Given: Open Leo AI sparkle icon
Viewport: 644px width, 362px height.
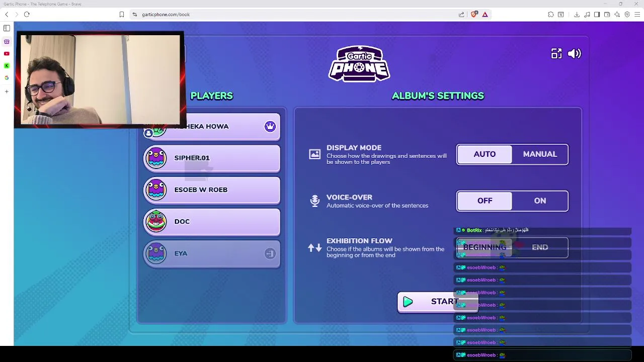Looking at the screenshot, I should pyautogui.click(x=617, y=15).
